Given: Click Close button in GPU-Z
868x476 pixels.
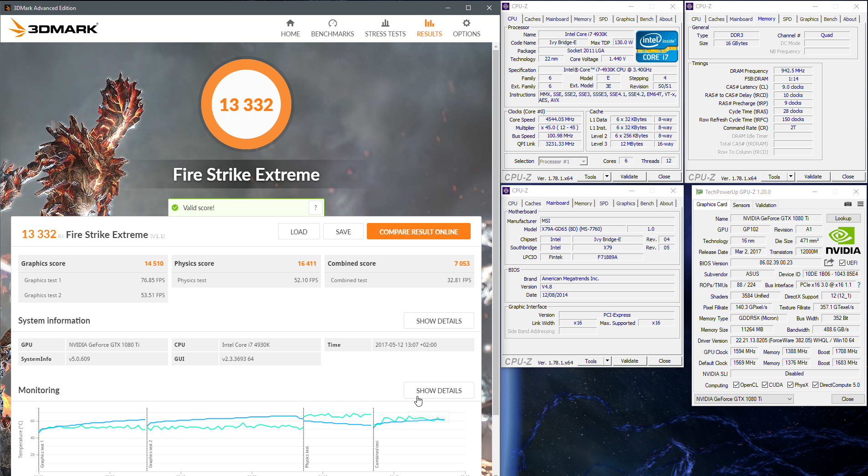Looking at the screenshot, I should (x=848, y=399).
